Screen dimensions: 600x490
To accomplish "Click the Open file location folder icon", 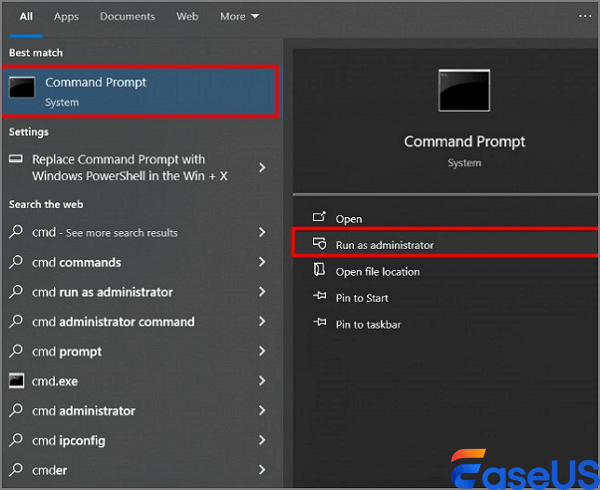I will click(319, 271).
